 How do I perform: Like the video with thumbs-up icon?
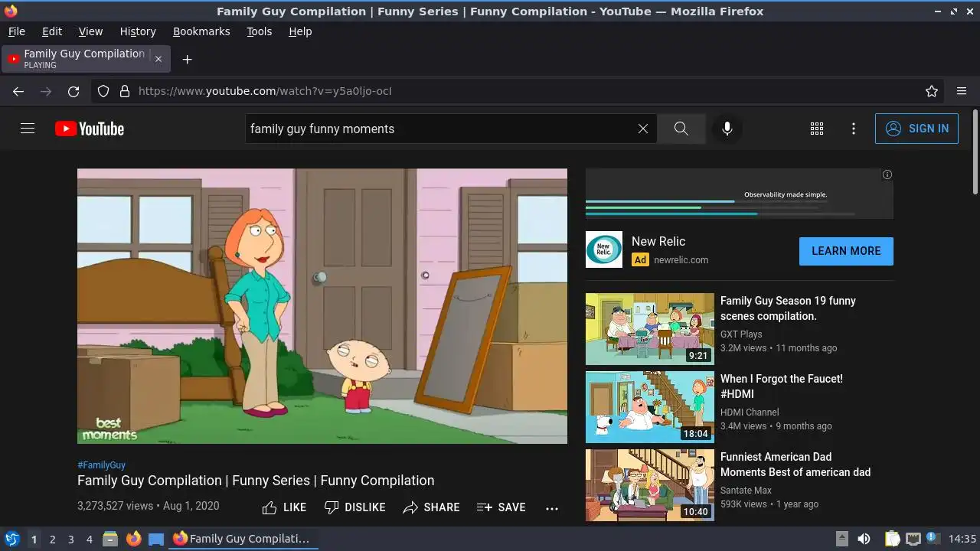tap(284, 507)
